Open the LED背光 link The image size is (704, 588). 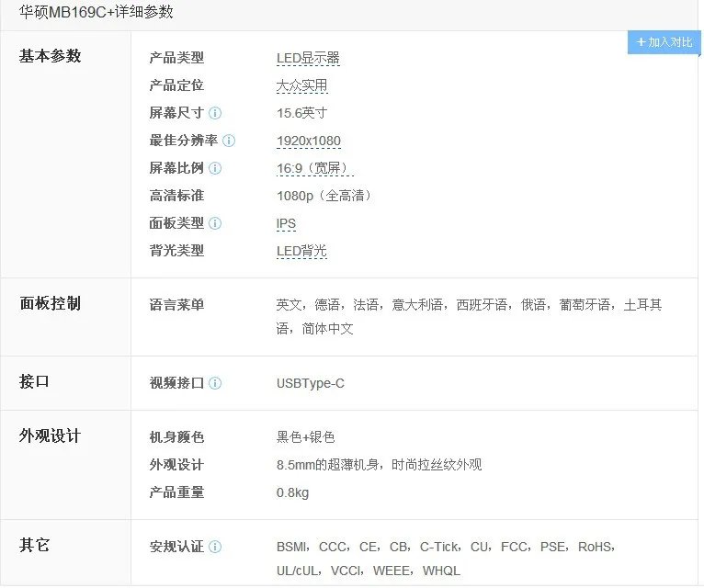[301, 251]
